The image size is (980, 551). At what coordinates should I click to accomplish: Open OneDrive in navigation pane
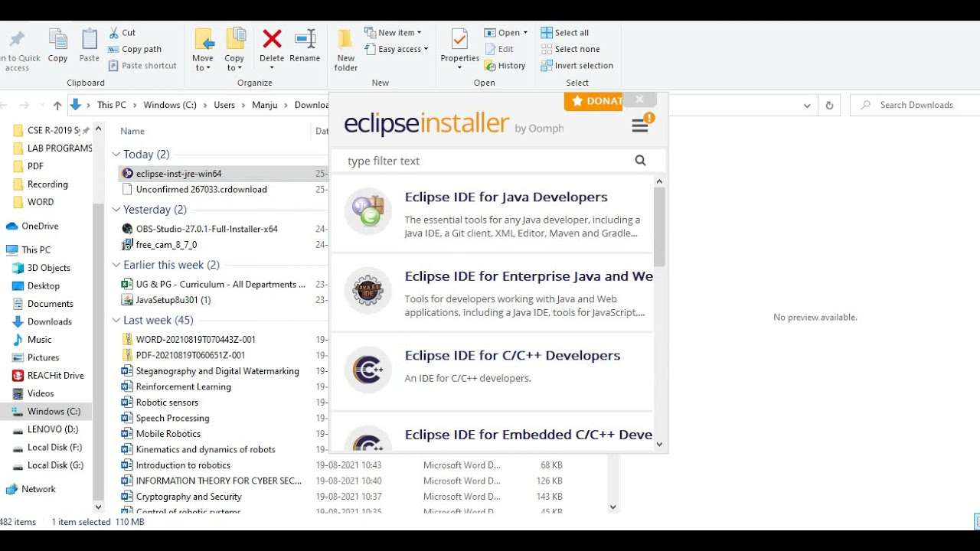[40, 226]
